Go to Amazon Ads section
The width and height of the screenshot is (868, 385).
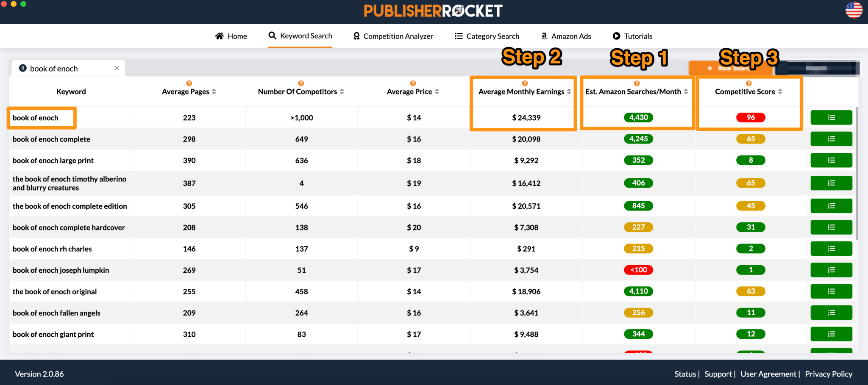pyautogui.click(x=566, y=36)
